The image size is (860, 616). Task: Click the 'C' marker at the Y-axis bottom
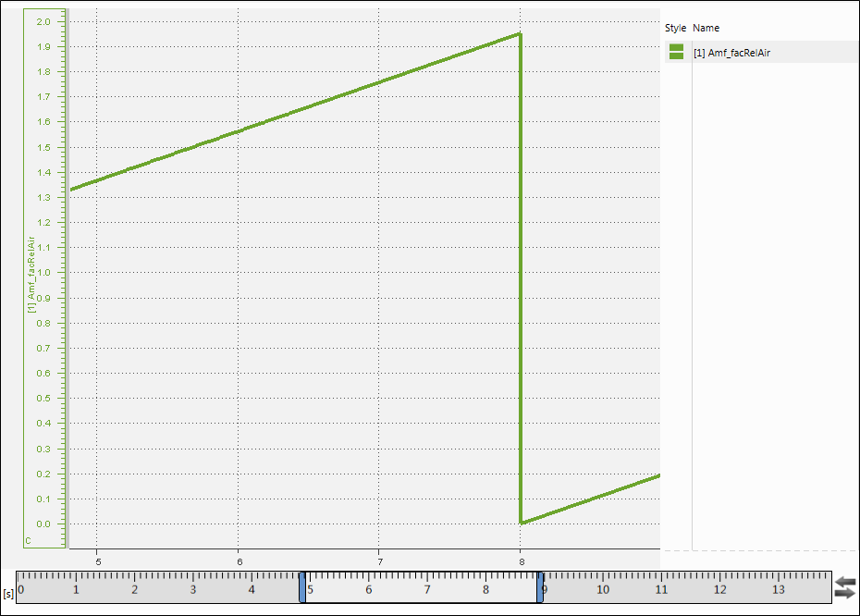click(x=29, y=539)
